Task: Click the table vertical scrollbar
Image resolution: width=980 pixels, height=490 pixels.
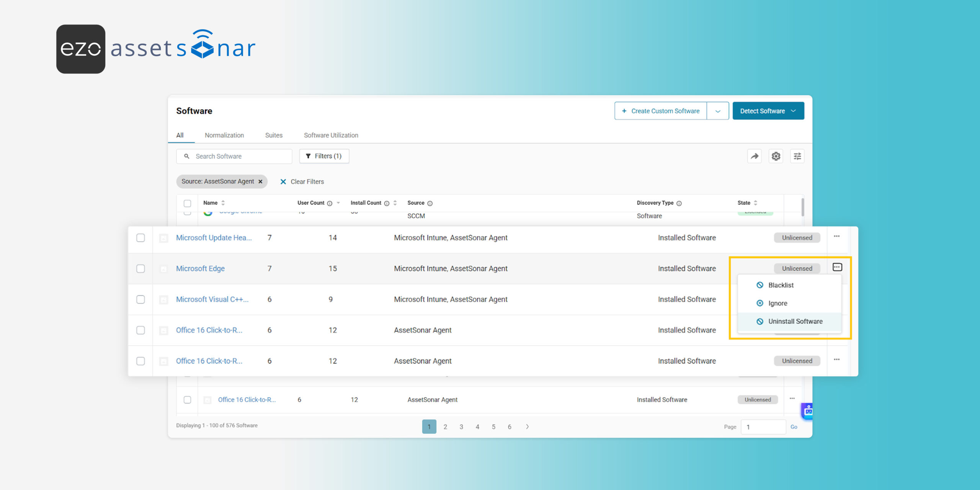Action: 802,207
